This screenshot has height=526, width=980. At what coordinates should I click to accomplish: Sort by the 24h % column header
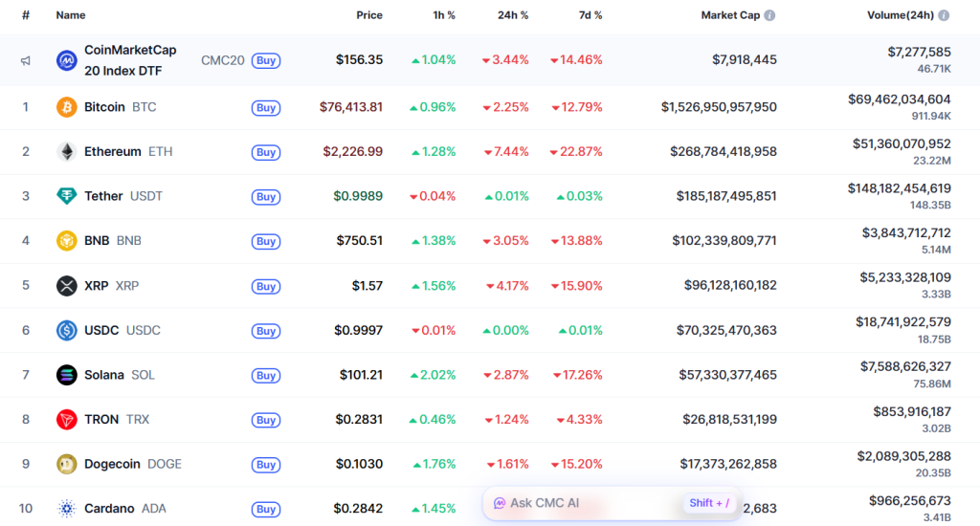[511, 15]
